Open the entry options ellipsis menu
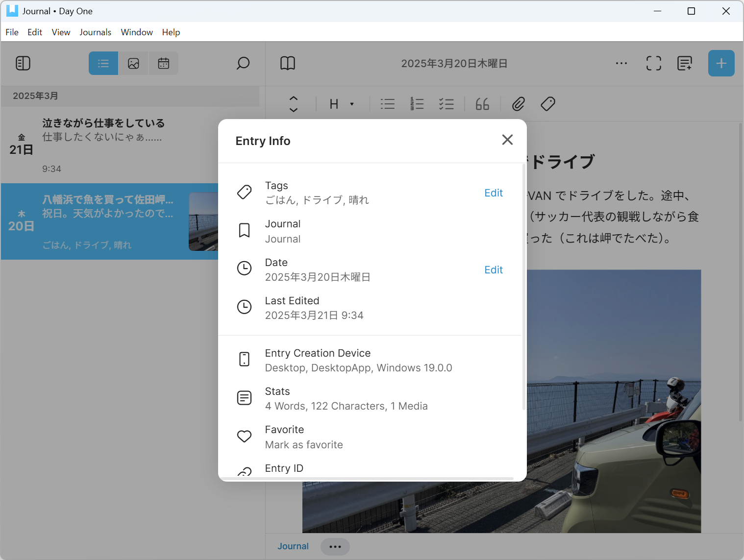 click(x=621, y=63)
